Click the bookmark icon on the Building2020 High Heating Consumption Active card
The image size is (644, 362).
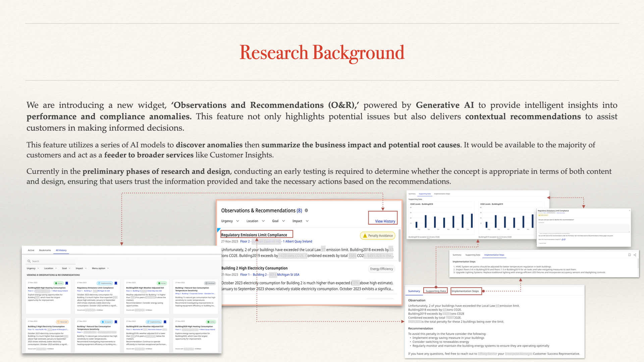pos(66,283)
